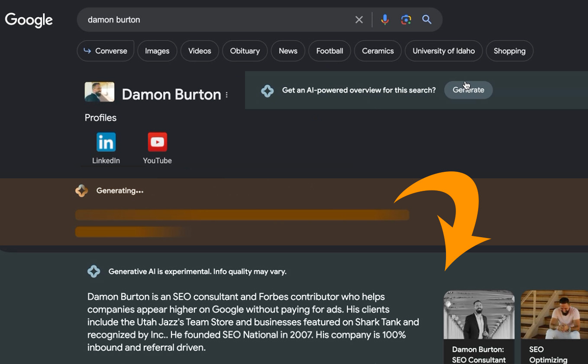Click the Get an AI-powered overview prompt text
The width and height of the screenshot is (588, 364).
359,90
